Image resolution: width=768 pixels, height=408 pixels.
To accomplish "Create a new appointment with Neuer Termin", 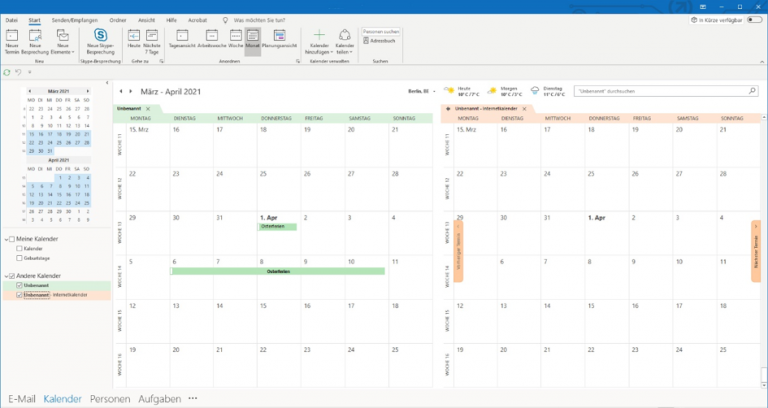I will point(13,41).
